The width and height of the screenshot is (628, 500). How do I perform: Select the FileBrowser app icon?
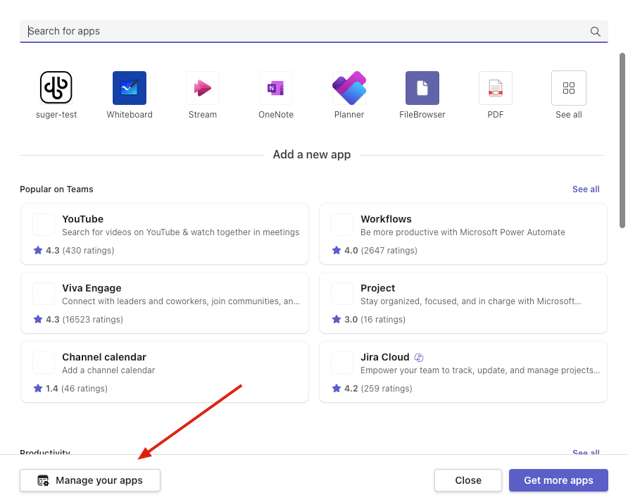[422, 88]
